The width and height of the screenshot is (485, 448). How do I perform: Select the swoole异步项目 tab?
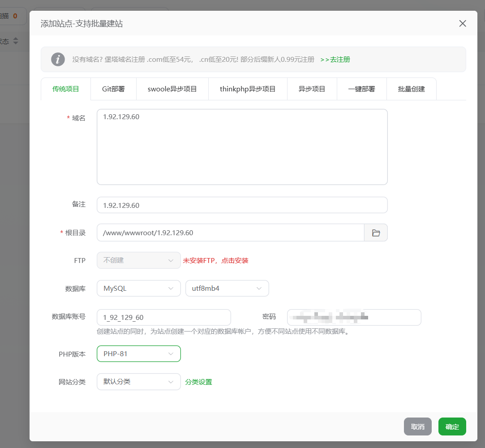(172, 89)
